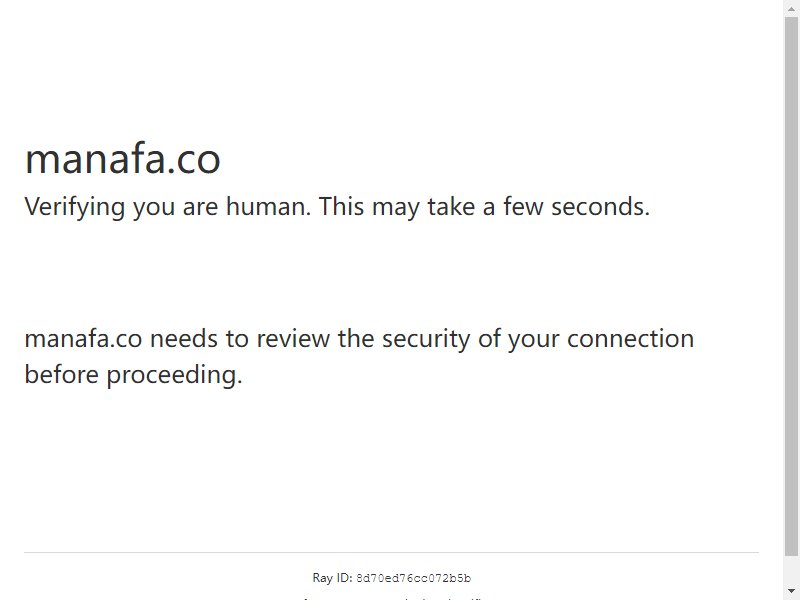Viewport: 800px width, 600px height.
Task: Click the word "security" in paragraph
Action: click(x=426, y=339)
